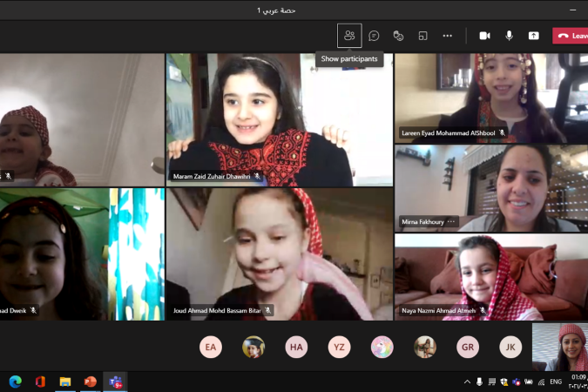This screenshot has width=588, height=392.
Task: Open more options on Mirna Fakhoury's tile
Action: (451, 222)
